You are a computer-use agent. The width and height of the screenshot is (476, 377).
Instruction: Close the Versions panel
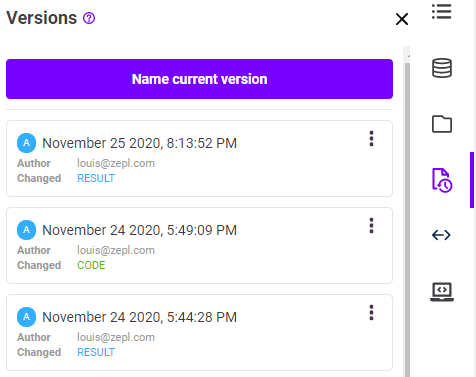402,19
